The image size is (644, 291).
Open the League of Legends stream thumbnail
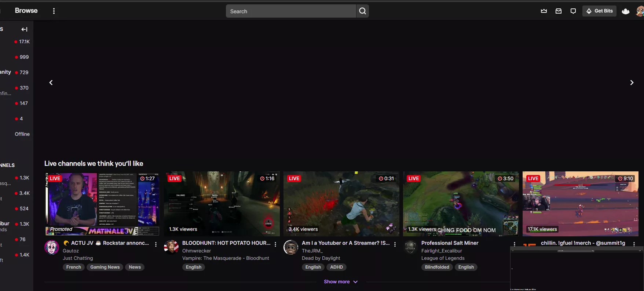tap(461, 204)
